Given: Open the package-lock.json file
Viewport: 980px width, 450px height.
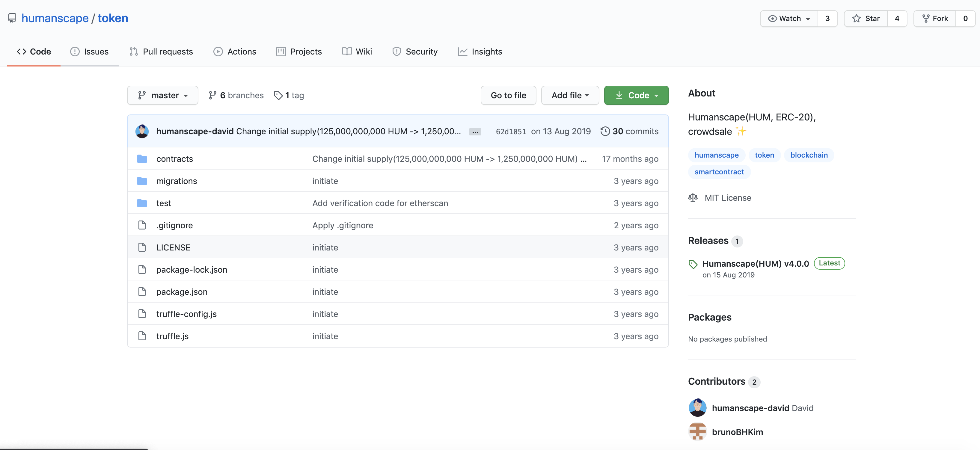Looking at the screenshot, I should (x=192, y=269).
